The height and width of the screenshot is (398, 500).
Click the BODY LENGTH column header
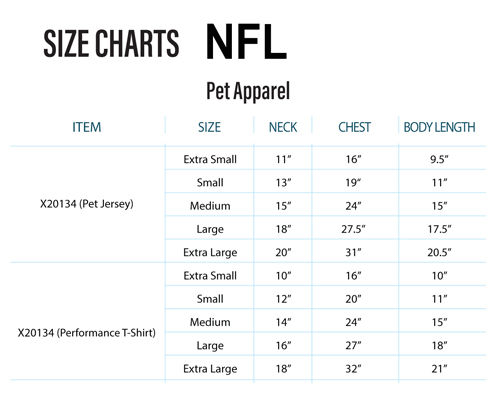pyautogui.click(x=439, y=127)
